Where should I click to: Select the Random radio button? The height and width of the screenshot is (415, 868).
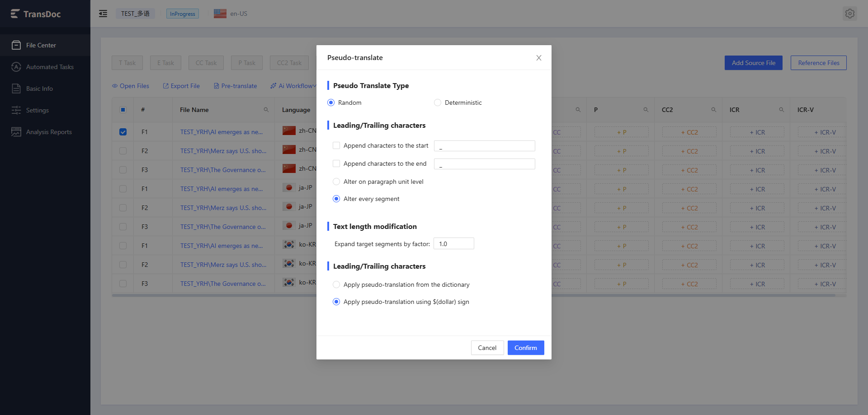[x=331, y=103]
